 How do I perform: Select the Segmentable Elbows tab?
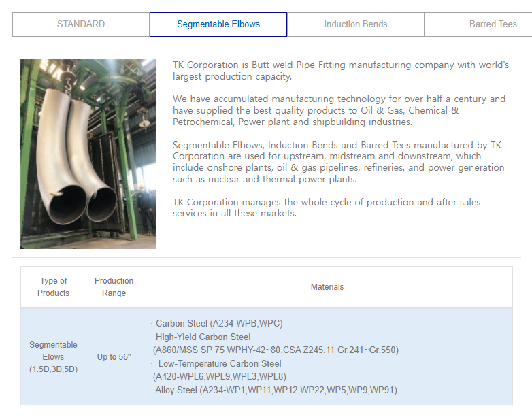tap(218, 24)
